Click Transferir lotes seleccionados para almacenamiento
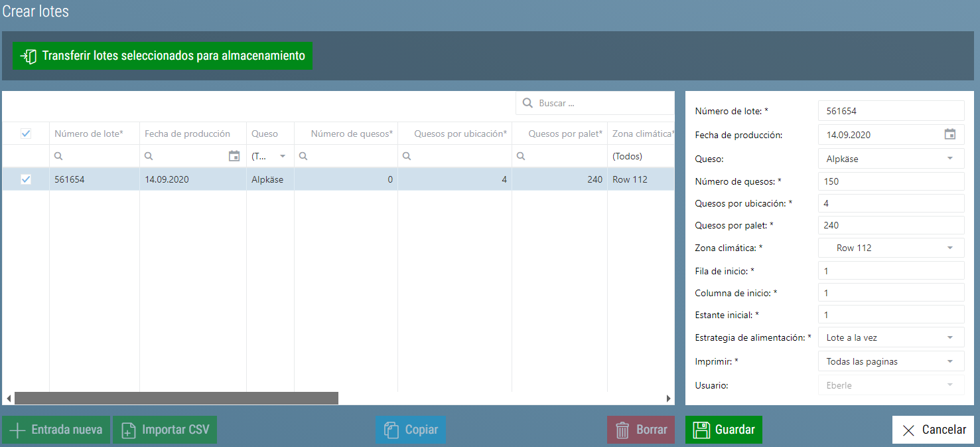 [x=163, y=56]
